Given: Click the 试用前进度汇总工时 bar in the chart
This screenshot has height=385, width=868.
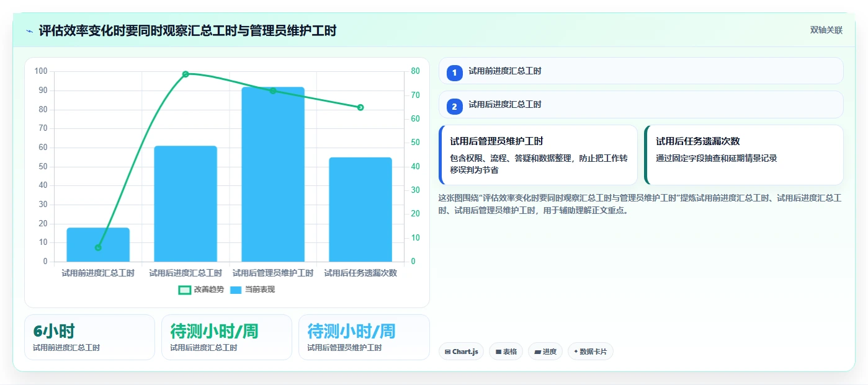Looking at the screenshot, I should pos(98,244).
